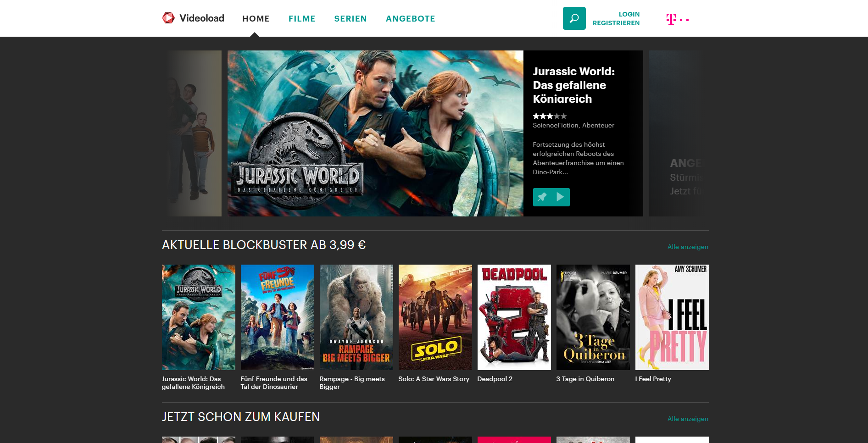Screen dimensions: 868x443
Task: Open the Jurassic World hero banner image
Action: 375,133
